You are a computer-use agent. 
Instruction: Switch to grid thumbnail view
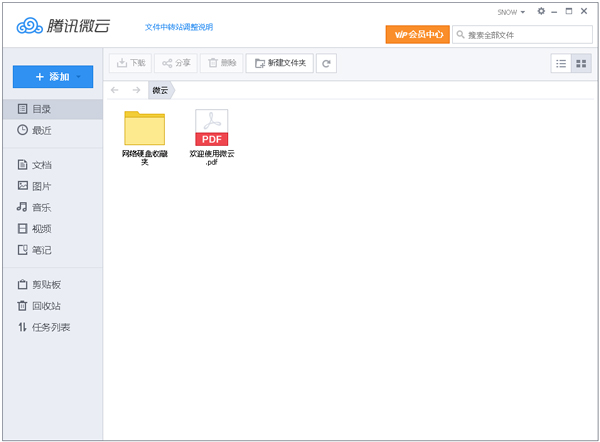(x=581, y=63)
